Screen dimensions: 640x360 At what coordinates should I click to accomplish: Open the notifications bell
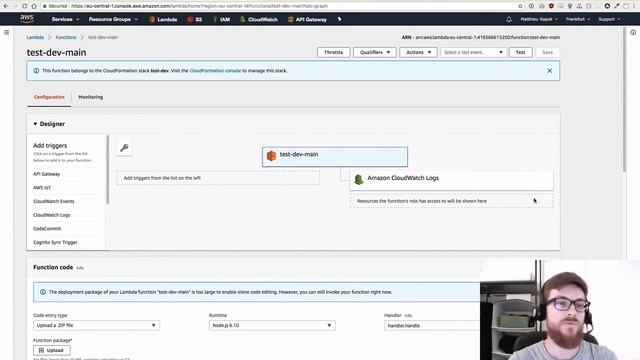click(x=509, y=19)
